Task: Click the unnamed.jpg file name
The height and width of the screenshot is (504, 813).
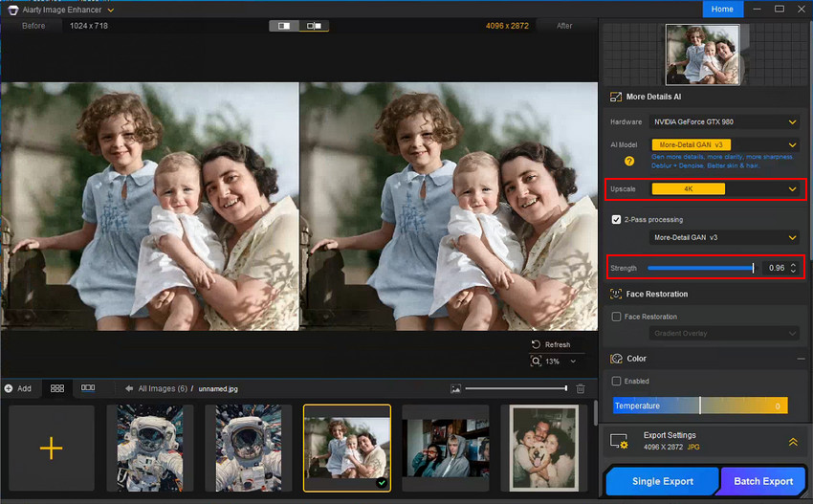Action: pos(218,389)
